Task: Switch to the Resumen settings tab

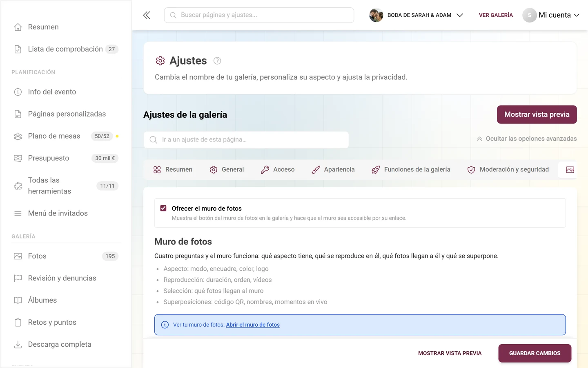Action: click(173, 170)
